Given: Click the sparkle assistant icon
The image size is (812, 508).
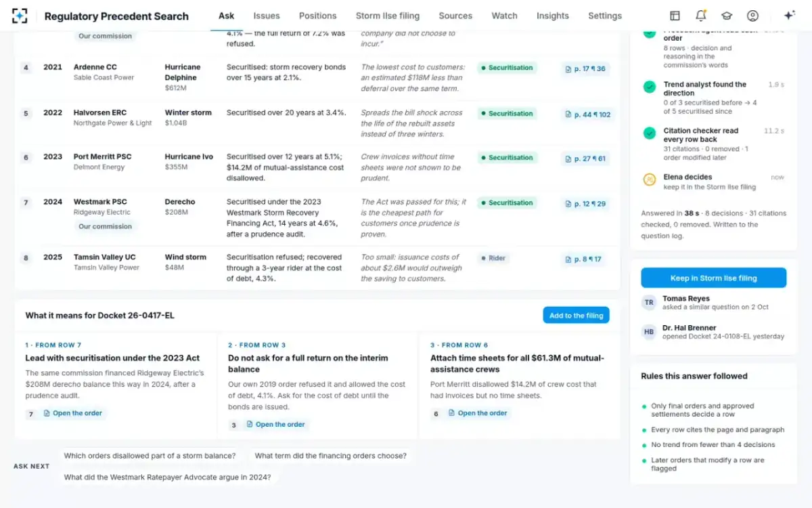Looking at the screenshot, I should 789,16.
